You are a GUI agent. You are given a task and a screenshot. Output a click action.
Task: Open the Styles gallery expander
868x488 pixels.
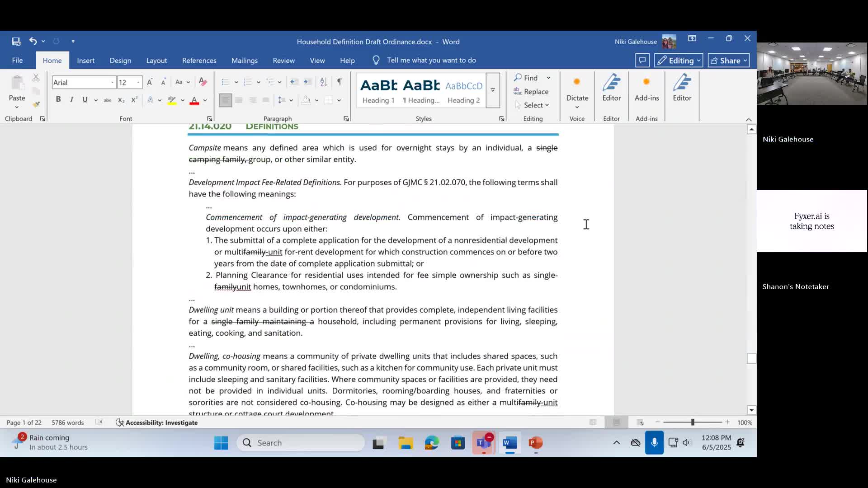pos(492,90)
